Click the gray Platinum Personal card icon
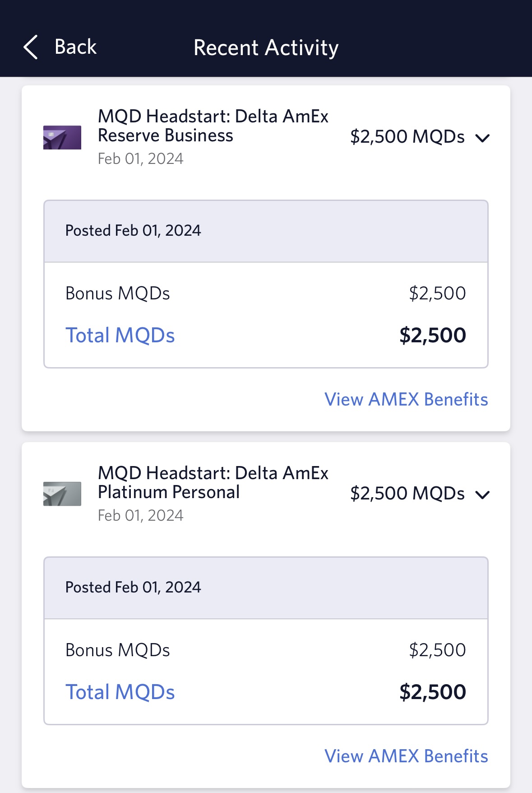 point(62,494)
